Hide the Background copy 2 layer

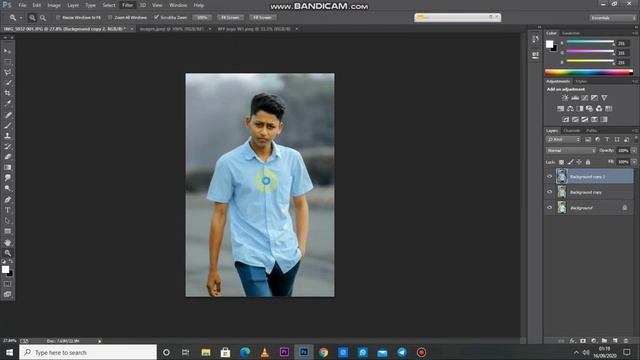(549, 177)
